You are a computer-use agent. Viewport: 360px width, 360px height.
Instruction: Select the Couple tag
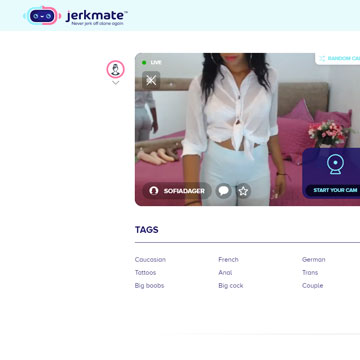click(313, 286)
